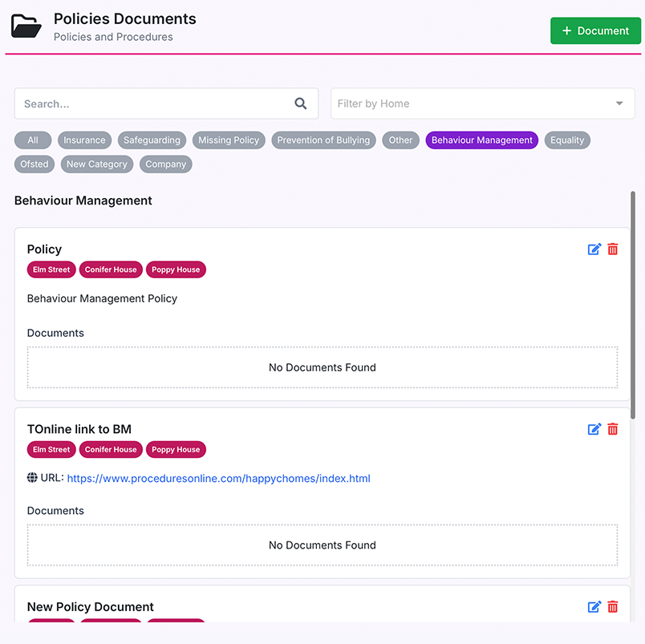Click the globe icon beside the URL
Screen dimensions: 645x644
[30, 478]
